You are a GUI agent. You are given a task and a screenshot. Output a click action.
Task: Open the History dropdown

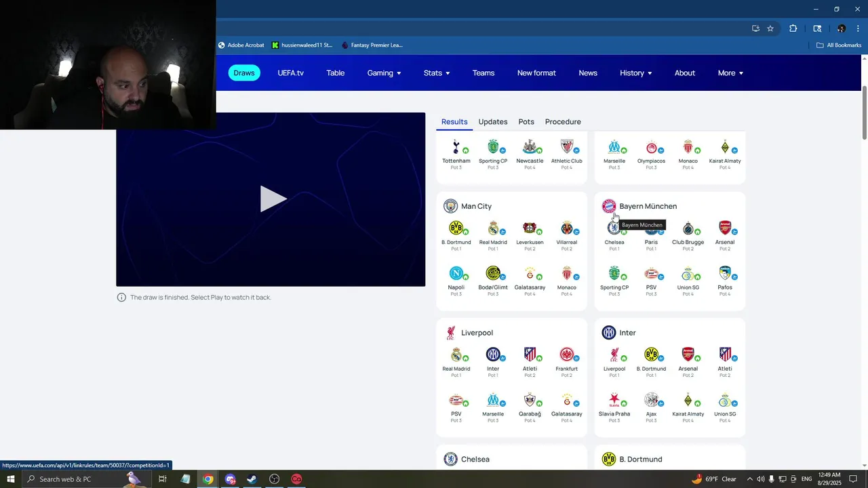tap(636, 73)
